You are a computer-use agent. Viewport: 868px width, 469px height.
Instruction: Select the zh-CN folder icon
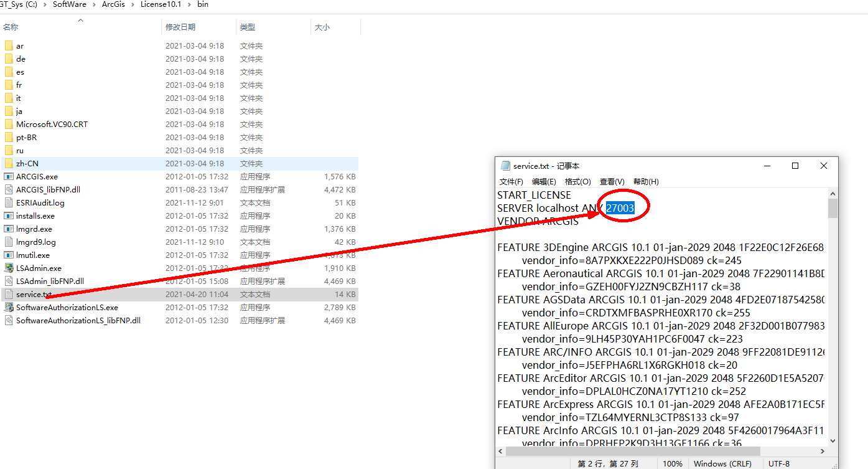tap(9, 163)
